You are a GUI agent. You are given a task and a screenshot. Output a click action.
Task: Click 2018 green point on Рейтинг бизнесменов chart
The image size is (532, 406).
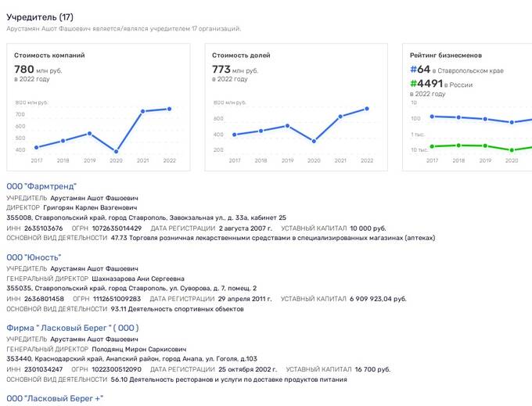coord(458,146)
